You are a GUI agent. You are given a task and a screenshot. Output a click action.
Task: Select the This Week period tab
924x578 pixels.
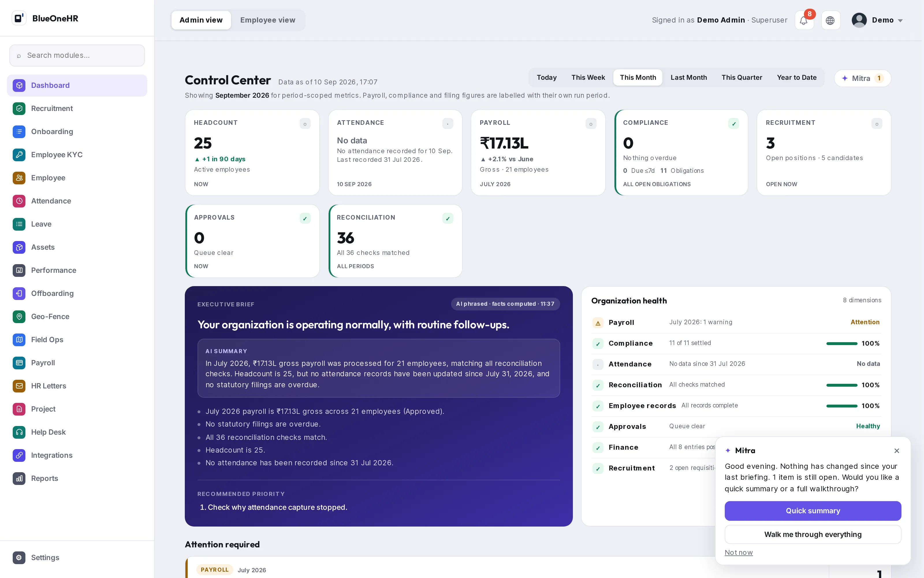click(588, 78)
